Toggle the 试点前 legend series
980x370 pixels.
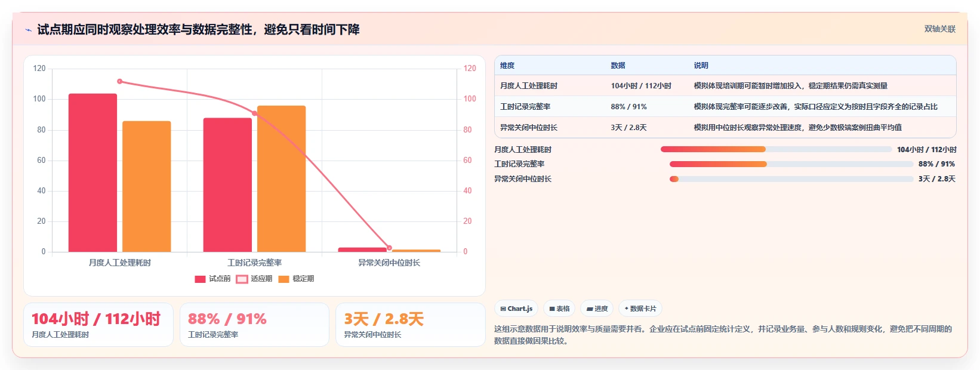212,279
